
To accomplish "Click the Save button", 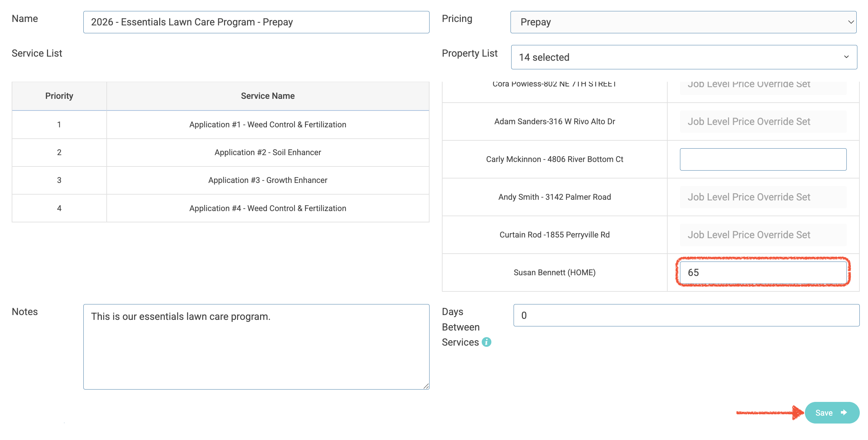I will coord(831,413).
